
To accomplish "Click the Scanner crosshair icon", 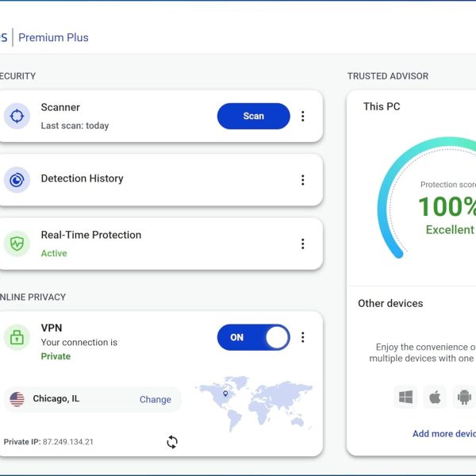I will (17, 116).
